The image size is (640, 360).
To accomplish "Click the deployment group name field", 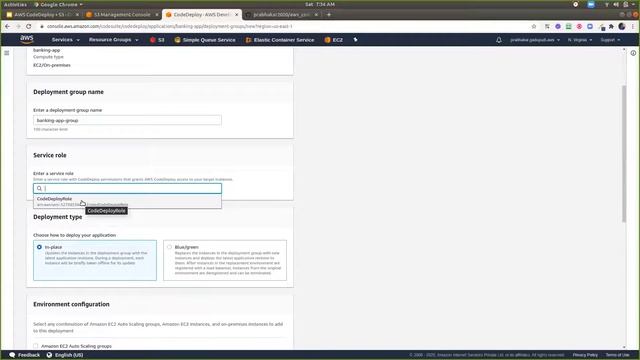I will 127,120.
